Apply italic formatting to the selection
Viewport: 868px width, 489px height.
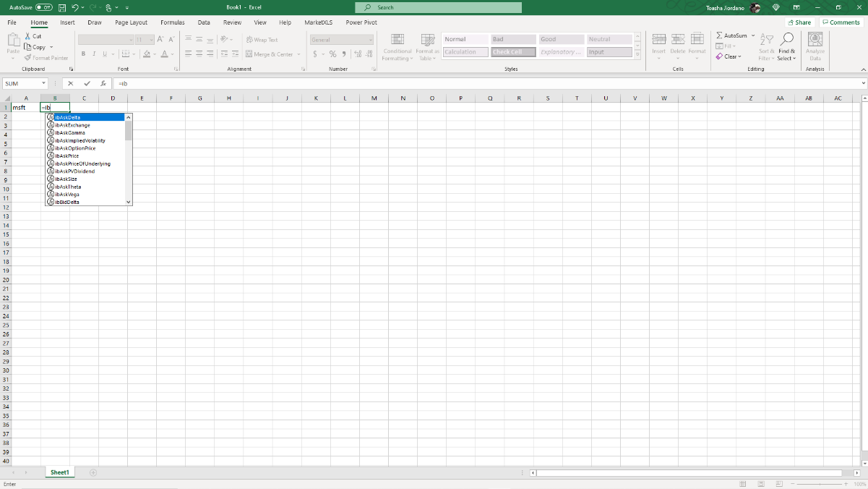93,54
